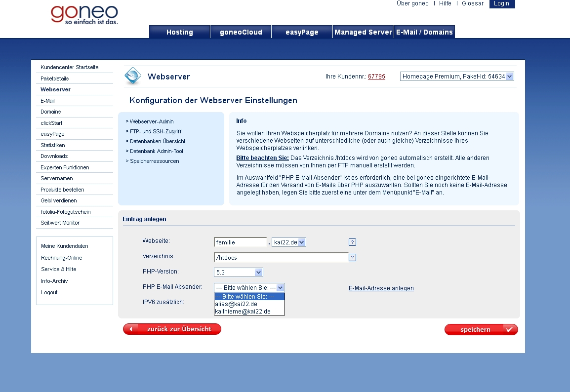Collapse the PHP E-Mail Absender dropdown
This screenshot has width=570, height=392.
click(x=280, y=287)
